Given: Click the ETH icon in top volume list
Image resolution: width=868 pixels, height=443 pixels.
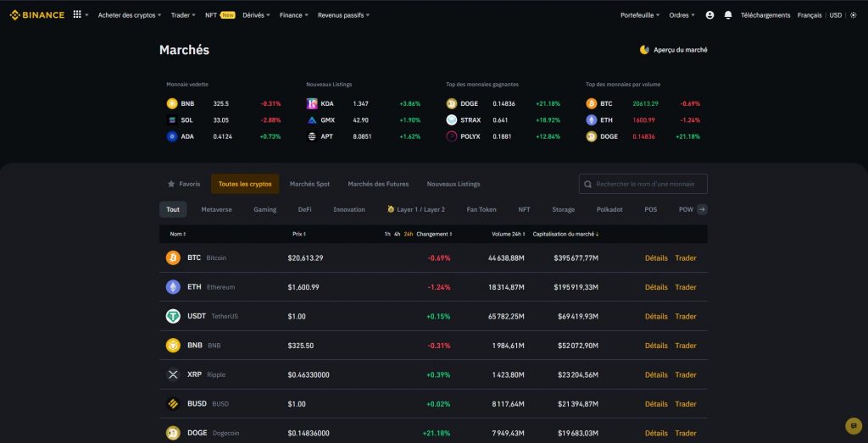Looking at the screenshot, I should [592, 120].
